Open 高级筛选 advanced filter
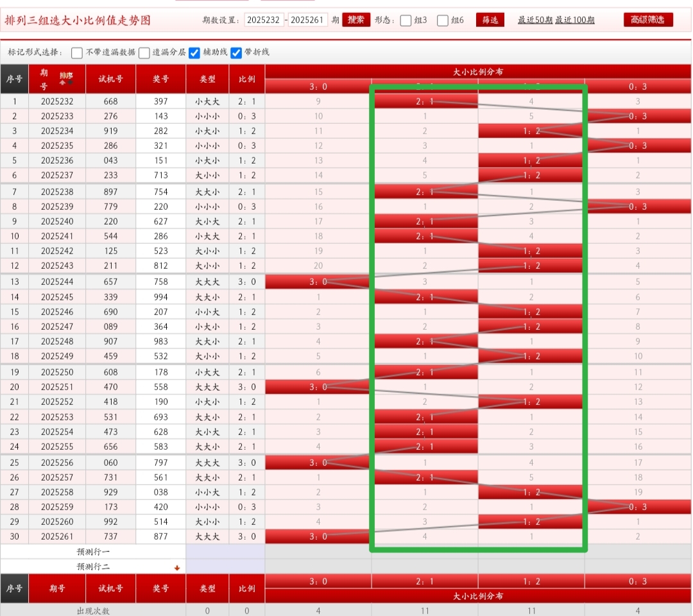This screenshot has width=693, height=616. click(x=648, y=20)
